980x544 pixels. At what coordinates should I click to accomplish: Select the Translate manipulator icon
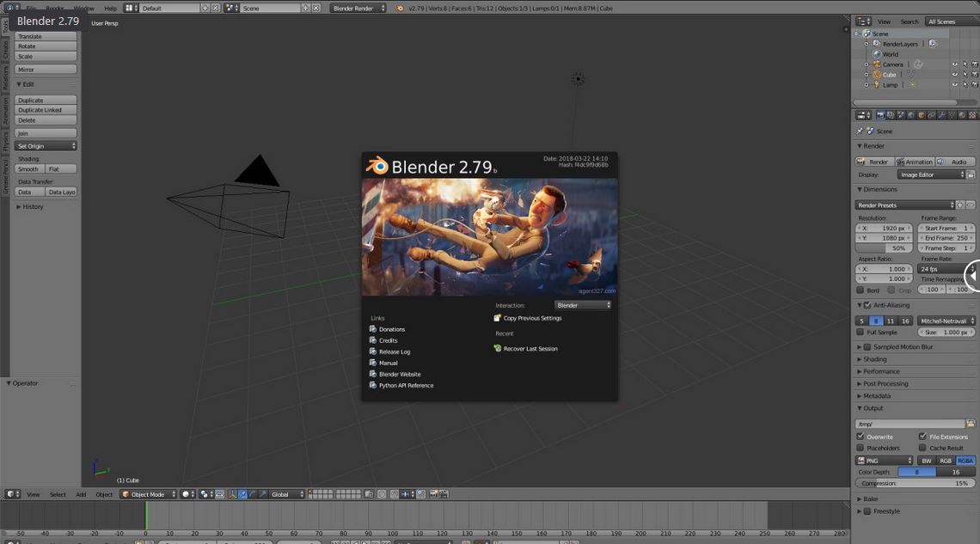point(243,494)
